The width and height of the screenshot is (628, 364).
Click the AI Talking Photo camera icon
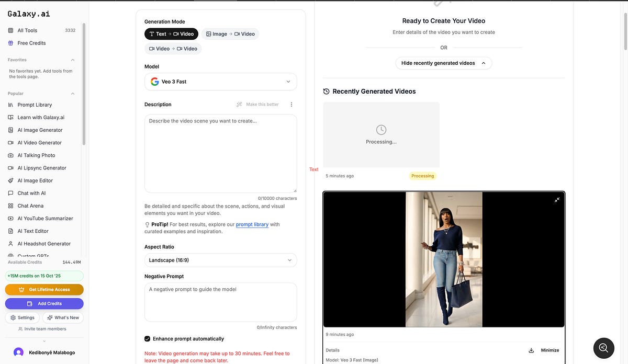click(x=11, y=155)
